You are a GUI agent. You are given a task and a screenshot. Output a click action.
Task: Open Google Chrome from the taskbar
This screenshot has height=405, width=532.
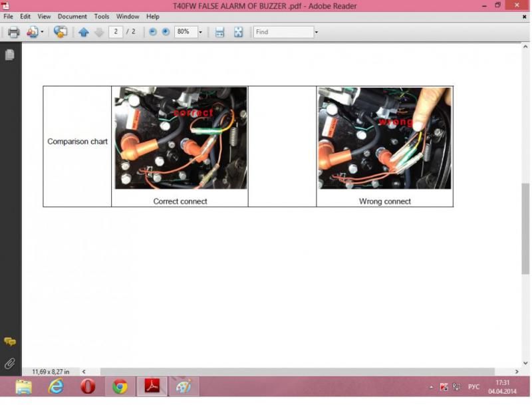pyautogui.click(x=120, y=386)
